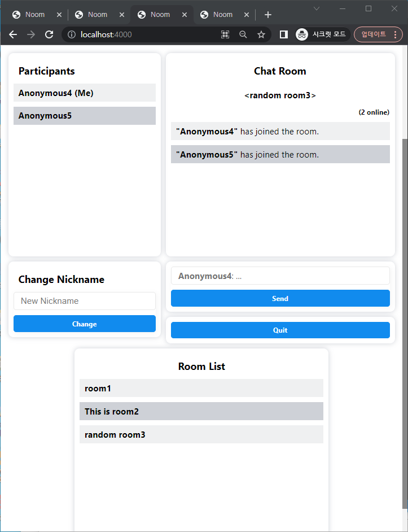408x532 pixels.
Task: Click the Change nickname button
Action: (85, 324)
